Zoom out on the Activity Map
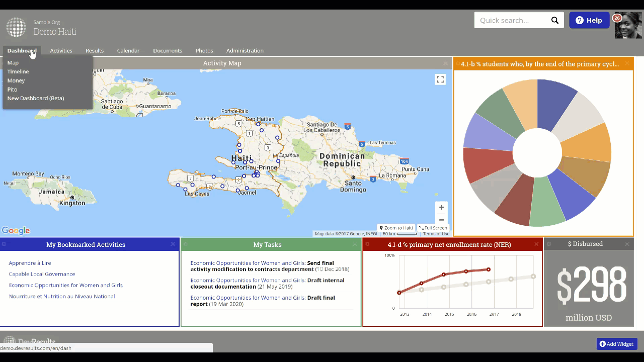644x362 pixels. (x=441, y=220)
